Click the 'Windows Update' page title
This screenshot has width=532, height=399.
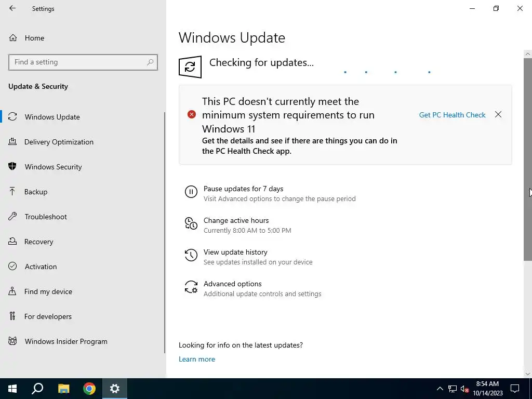click(x=232, y=37)
